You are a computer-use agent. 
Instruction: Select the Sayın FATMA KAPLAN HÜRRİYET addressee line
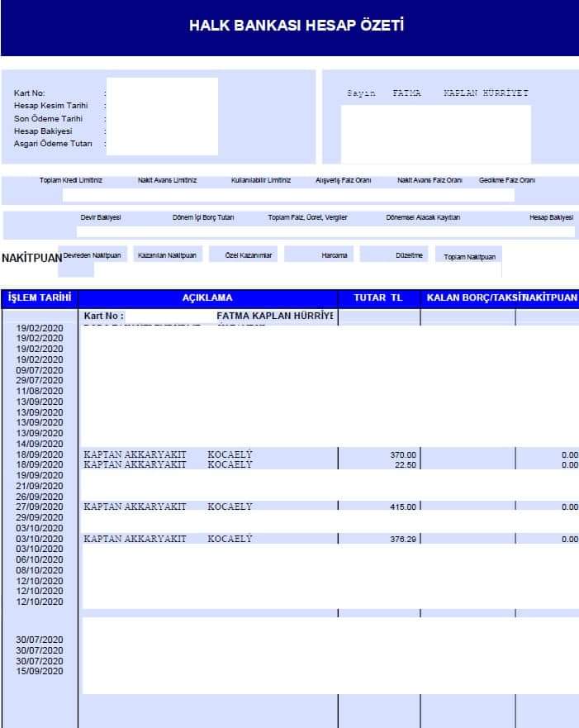[438, 93]
